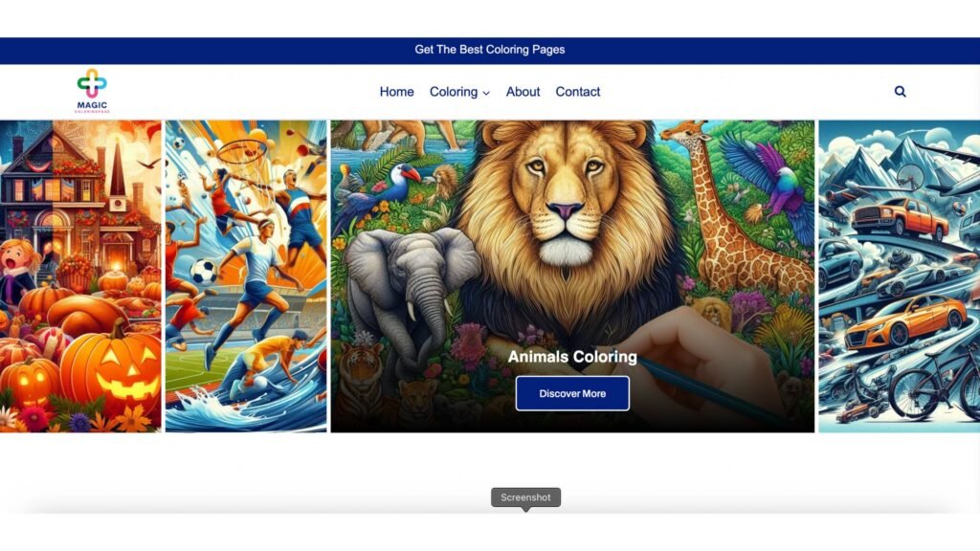Click the Screenshot tooltip label
This screenshot has height=551, width=980.
(x=525, y=497)
